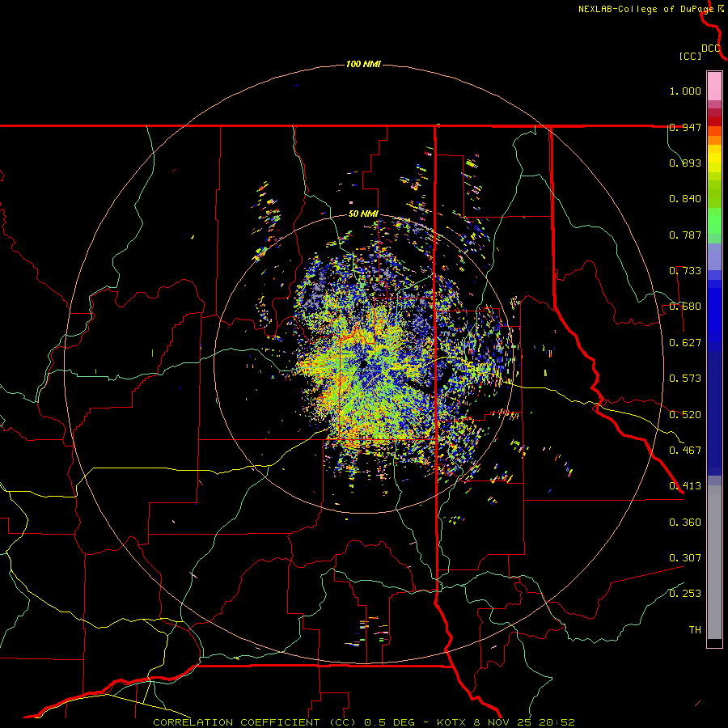Screen dimensions: 728x728
Task: Click the dark radar site at the echo center
Action: [363, 363]
